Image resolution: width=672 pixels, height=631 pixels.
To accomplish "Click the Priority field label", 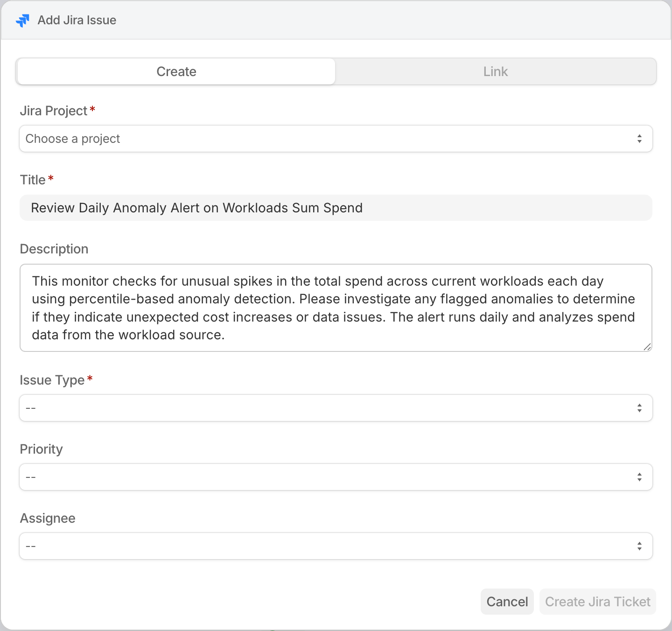I will pos(42,449).
